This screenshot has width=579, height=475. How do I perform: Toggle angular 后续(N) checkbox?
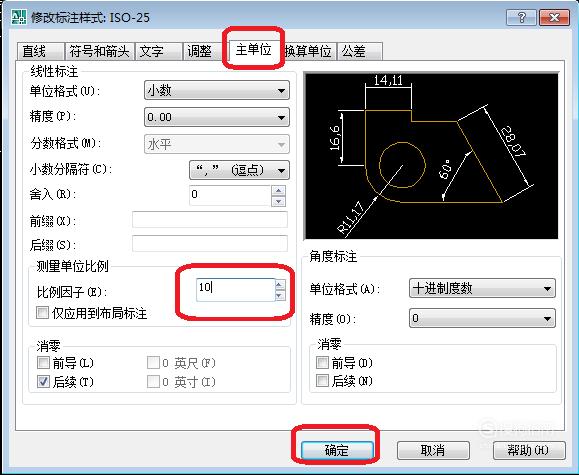(322, 380)
